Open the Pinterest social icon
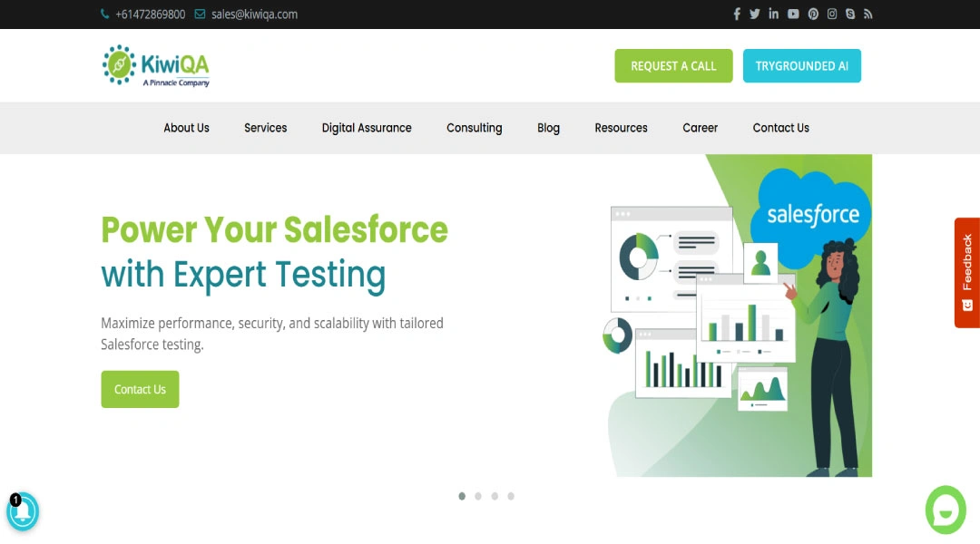Image resolution: width=980 pixels, height=544 pixels. click(x=813, y=14)
